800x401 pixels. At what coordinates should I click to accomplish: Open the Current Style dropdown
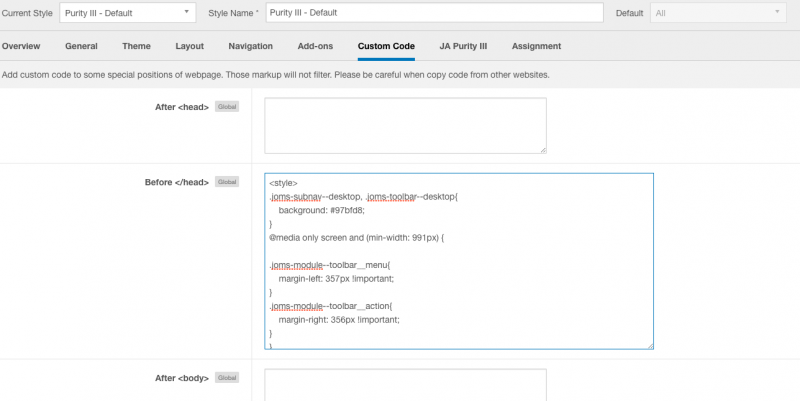click(x=128, y=13)
